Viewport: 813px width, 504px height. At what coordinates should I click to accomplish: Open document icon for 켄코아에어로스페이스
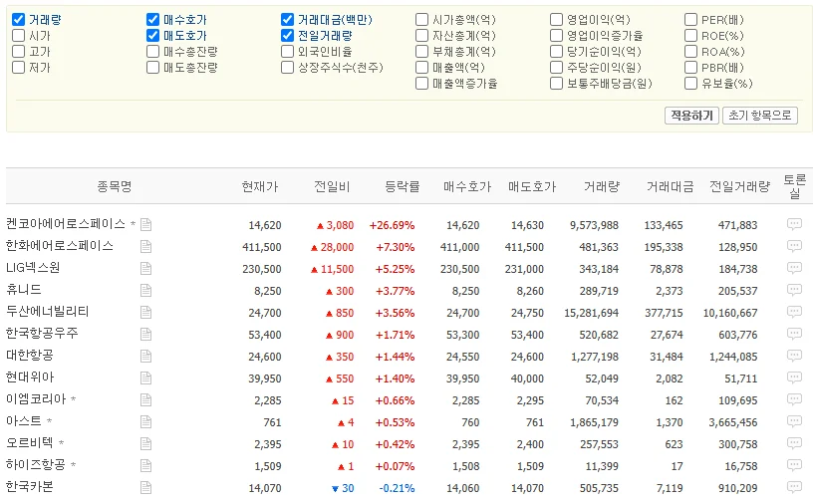pos(146,224)
